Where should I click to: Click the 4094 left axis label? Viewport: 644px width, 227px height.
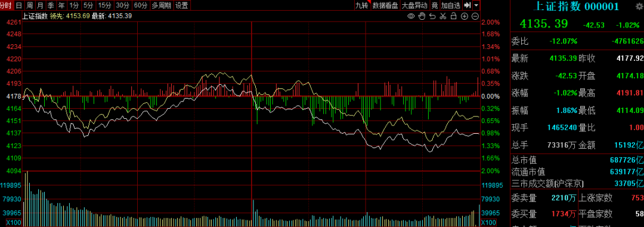(14, 171)
